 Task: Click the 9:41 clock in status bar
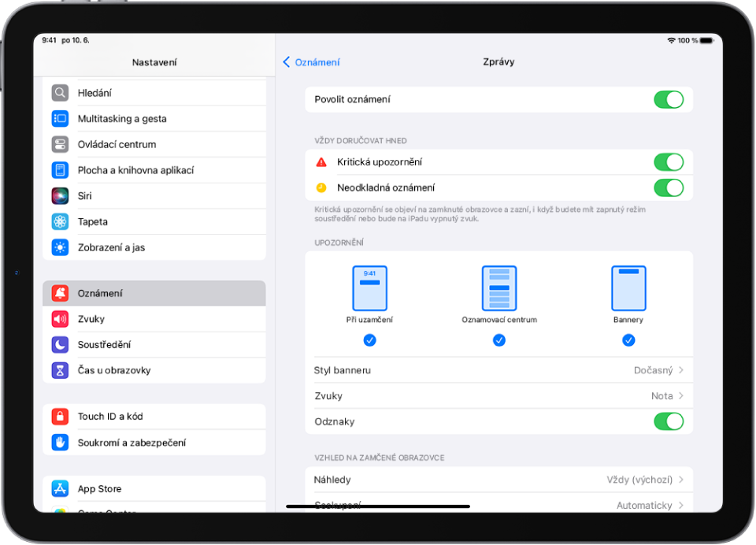click(x=49, y=40)
